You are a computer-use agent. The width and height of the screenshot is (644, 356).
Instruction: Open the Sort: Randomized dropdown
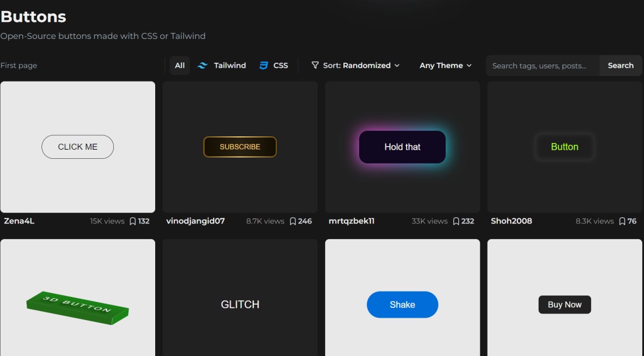355,65
